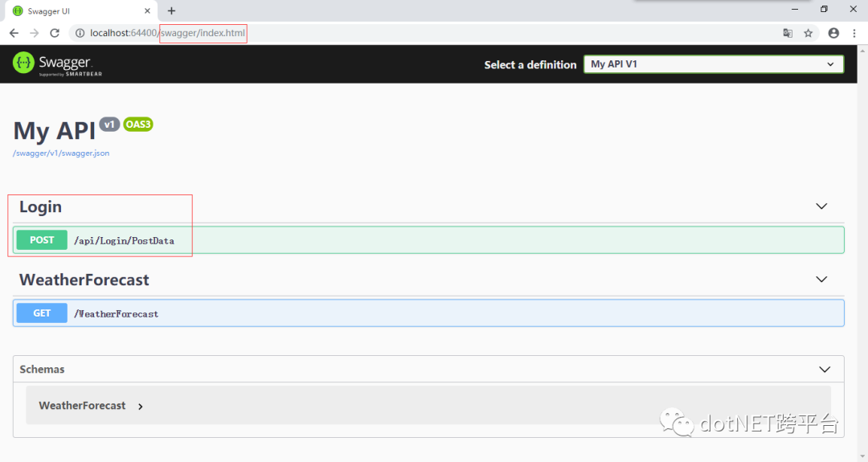Go back using the browser back arrow
The image size is (868, 462).
(14, 33)
